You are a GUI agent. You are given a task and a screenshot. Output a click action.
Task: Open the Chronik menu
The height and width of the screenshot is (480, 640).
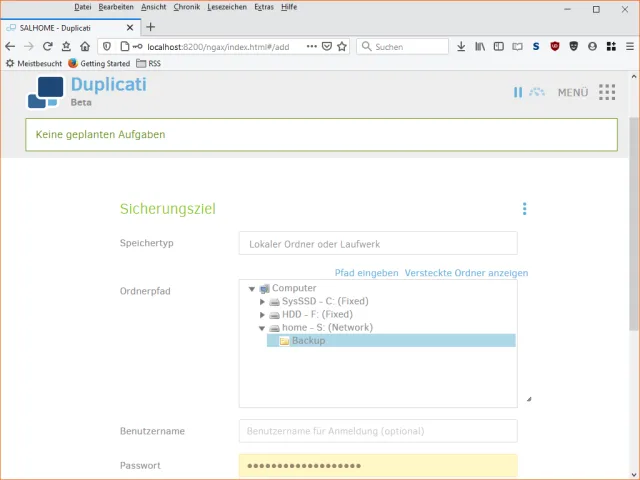[x=187, y=7]
